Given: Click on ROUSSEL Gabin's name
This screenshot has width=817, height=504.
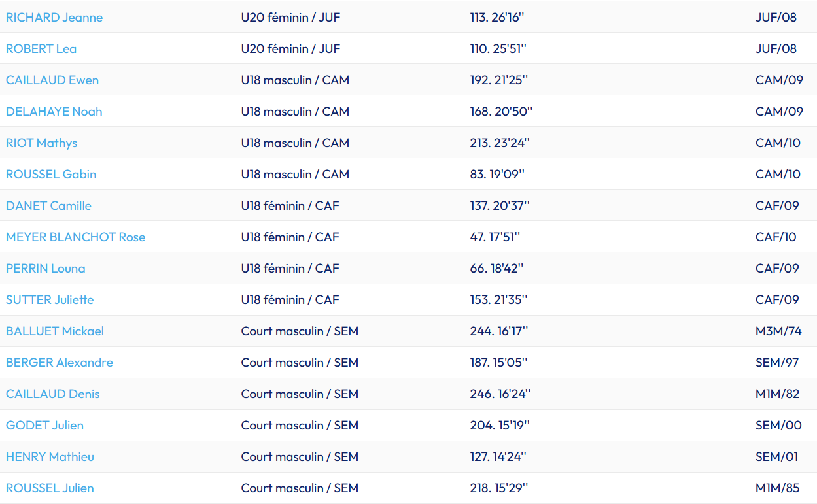Looking at the screenshot, I should pos(51,175).
